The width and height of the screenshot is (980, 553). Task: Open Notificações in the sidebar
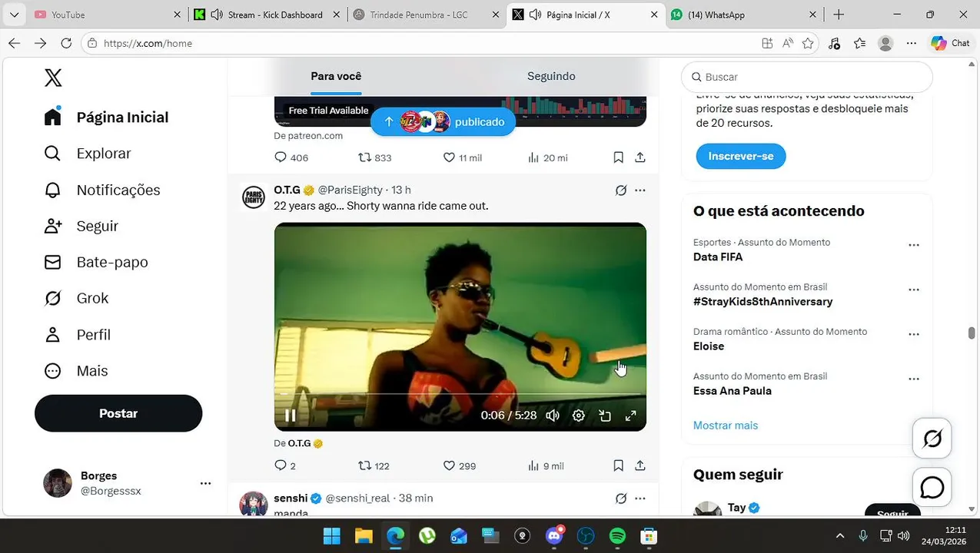click(x=102, y=190)
